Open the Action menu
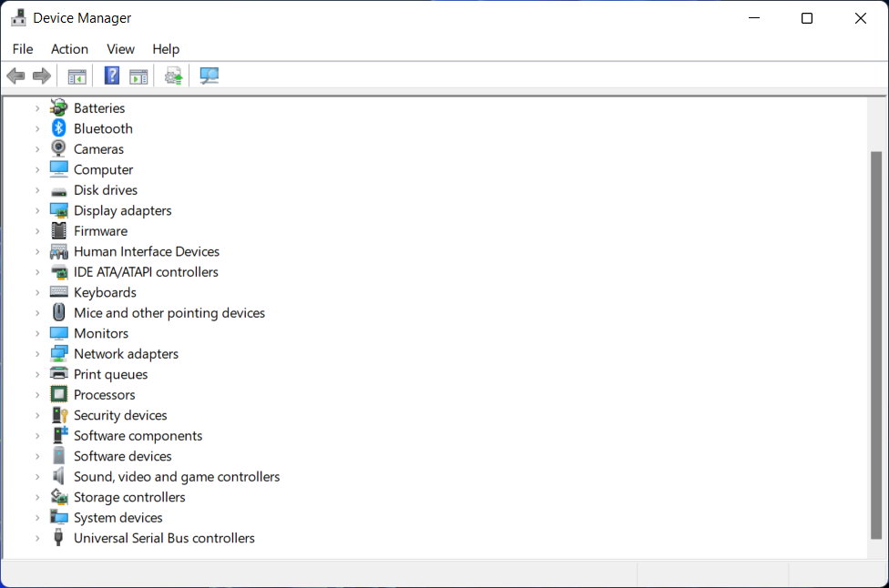This screenshot has height=588, width=889. point(69,49)
